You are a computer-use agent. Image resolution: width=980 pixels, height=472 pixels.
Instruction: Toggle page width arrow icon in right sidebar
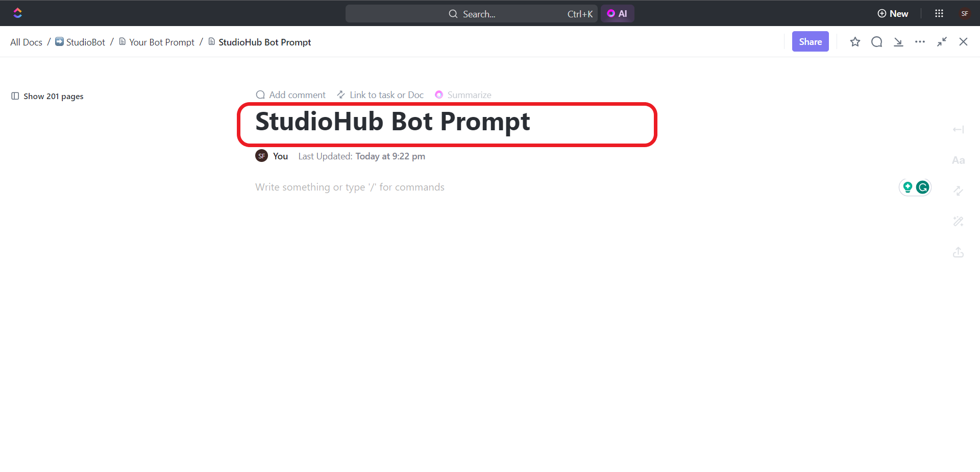(x=958, y=130)
